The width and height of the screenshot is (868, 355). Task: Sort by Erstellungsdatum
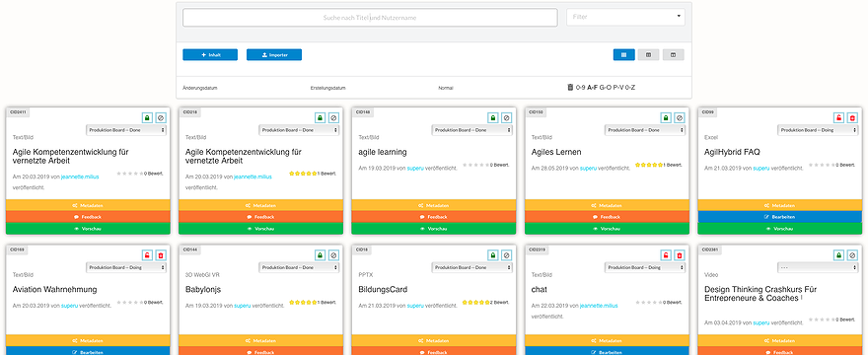click(x=328, y=88)
